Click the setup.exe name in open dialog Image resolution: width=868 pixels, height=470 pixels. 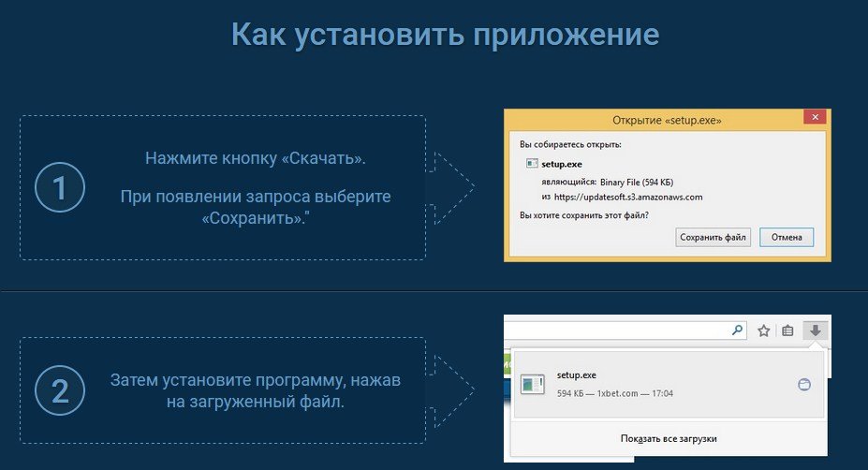click(x=561, y=164)
